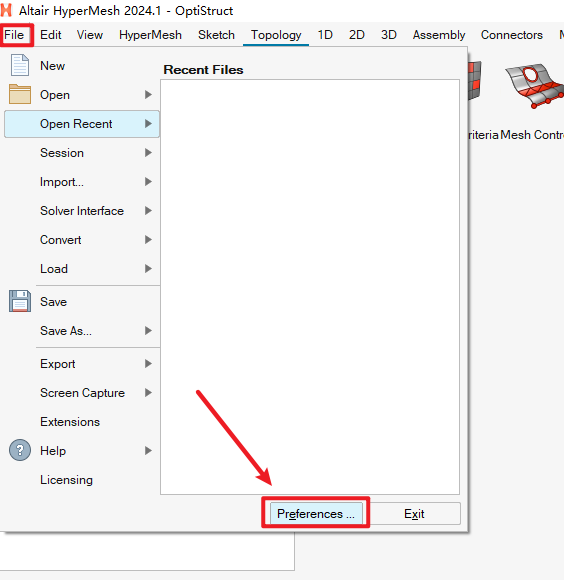The height and width of the screenshot is (580, 564).
Task: Click the Help question mark icon
Action: (x=20, y=450)
